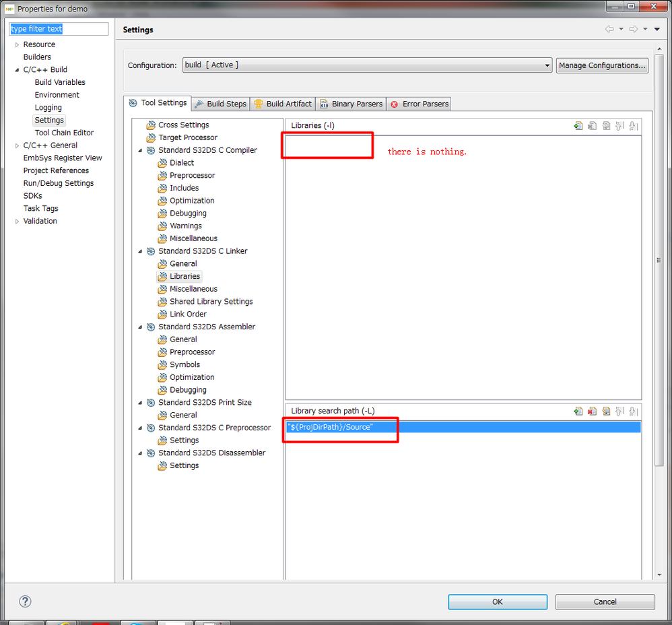
Task: Edit entry icon in Libraries (-l) toolbar
Action: click(606, 125)
